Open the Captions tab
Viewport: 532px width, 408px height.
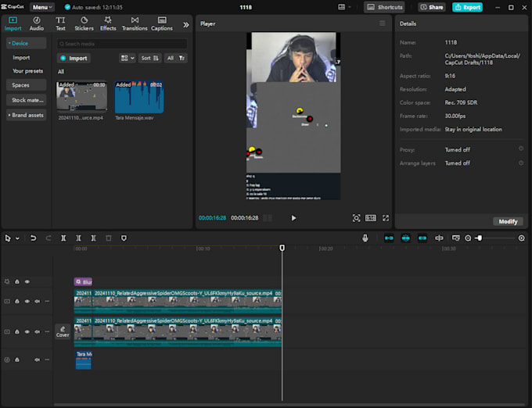[162, 23]
